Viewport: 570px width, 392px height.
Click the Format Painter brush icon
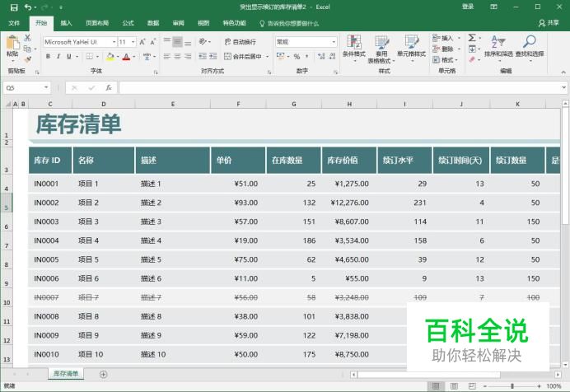[x=28, y=59]
